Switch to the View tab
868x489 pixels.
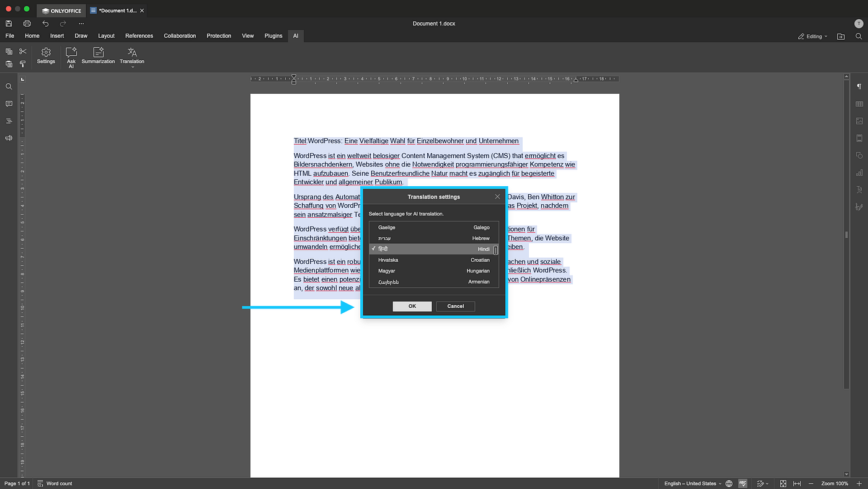click(x=248, y=36)
